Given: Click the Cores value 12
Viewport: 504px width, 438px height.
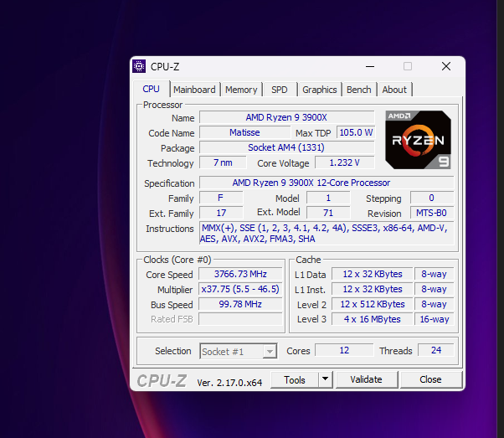Looking at the screenshot, I should point(344,350).
